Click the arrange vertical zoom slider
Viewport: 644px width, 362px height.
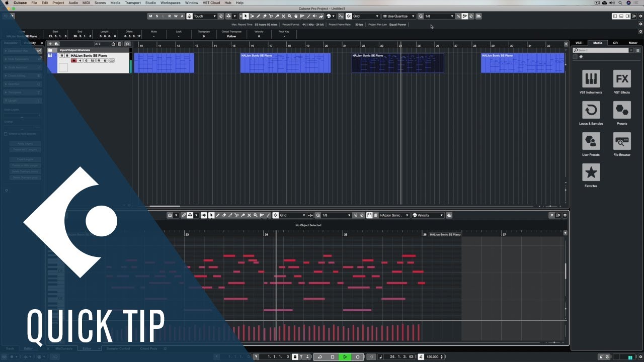(566, 190)
